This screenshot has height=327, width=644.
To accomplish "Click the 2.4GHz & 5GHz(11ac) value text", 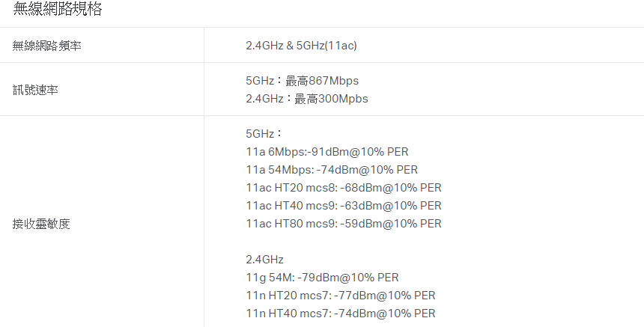I will [x=301, y=46].
